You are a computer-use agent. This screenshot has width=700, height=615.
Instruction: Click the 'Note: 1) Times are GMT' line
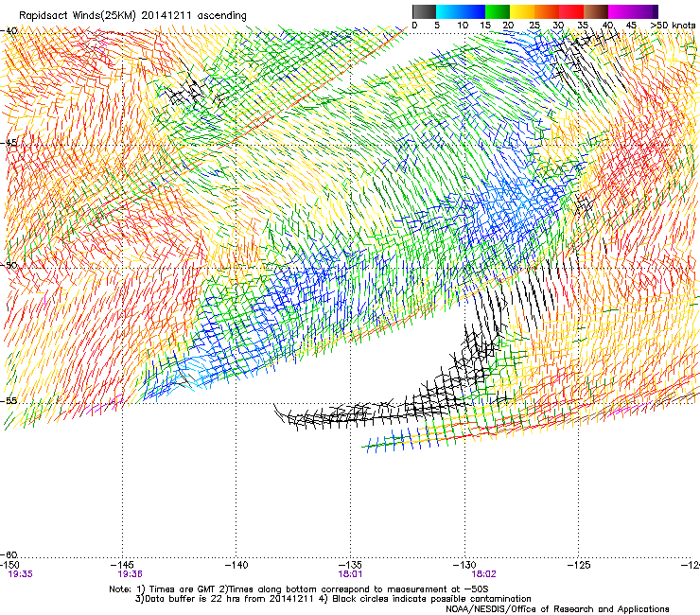[x=299, y=589]
